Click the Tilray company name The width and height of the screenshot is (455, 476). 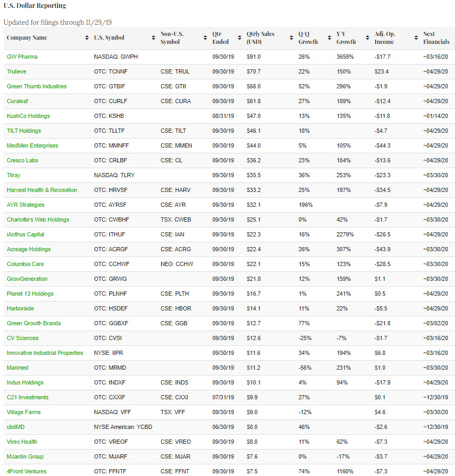[14, 175]
